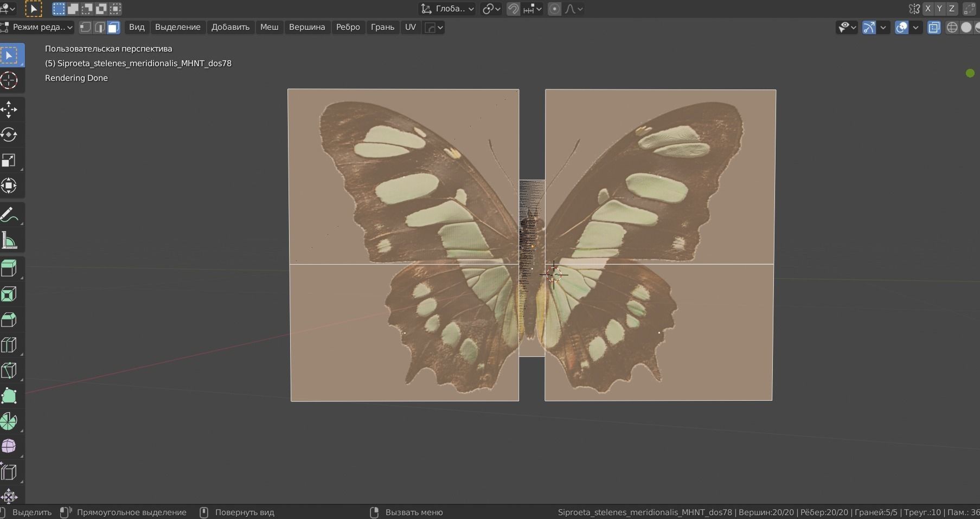The image size is (980, 519).
Task: Select the Edge Slide tool
Action: pyautogui.click(x=9, y=472)
